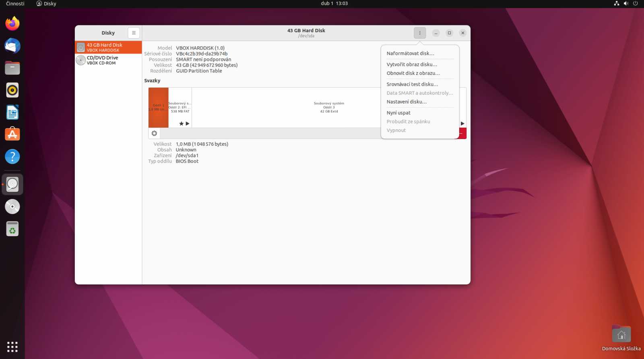Open the clock showing dub 1 13:03

click(334, 3)
